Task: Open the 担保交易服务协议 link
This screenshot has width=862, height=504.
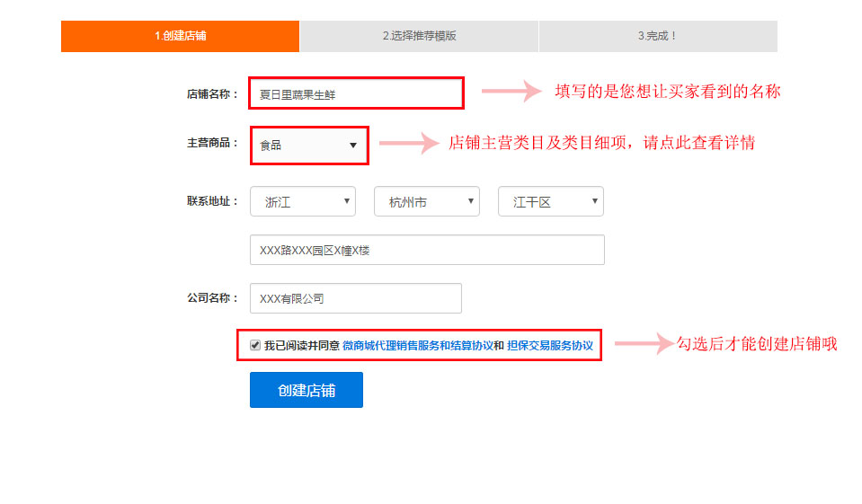Action: pyautogui.click(x=549, y=345)
